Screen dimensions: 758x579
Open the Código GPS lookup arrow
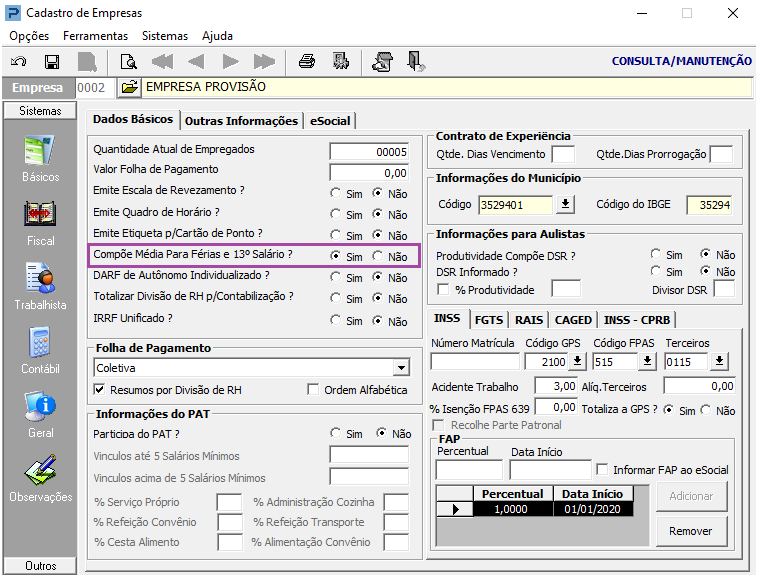(x=578, y=361)
